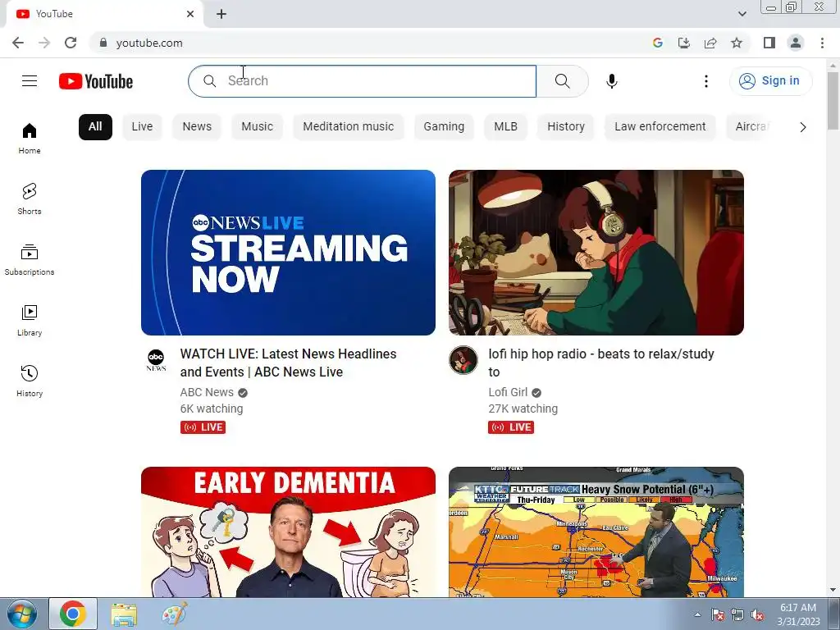
Task: Click the install app icon in address bar
Action: 684,43
